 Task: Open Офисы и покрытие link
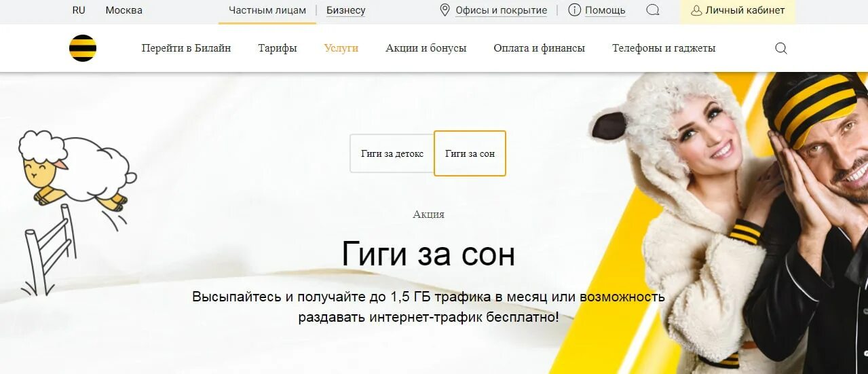coord(502,10)
